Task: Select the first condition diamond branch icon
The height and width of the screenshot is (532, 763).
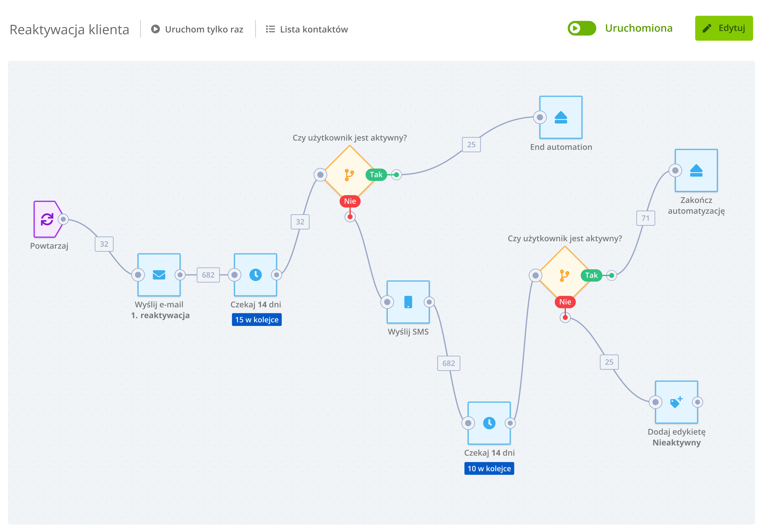Action: (349, 175)
